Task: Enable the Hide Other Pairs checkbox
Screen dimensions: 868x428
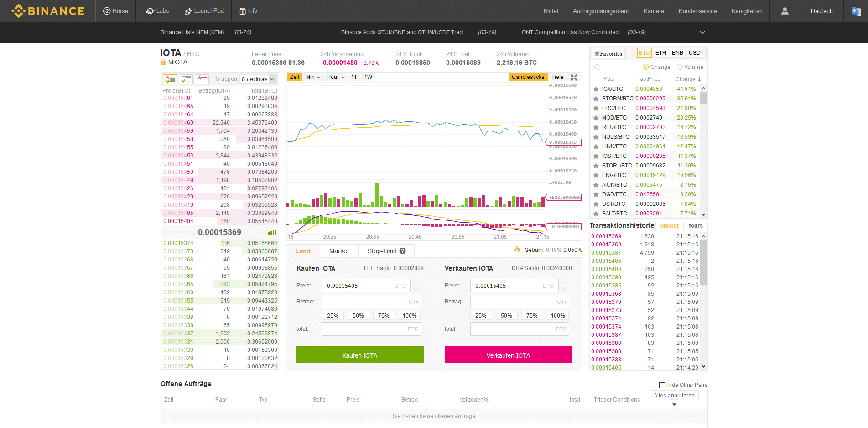Action: click(661, 385)
